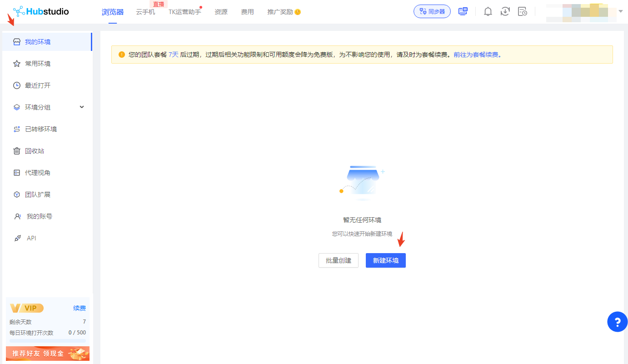Click the 新建环境 button
Image resolution: width=628 pixels, height=364 pixels.
tap(385, 260)
